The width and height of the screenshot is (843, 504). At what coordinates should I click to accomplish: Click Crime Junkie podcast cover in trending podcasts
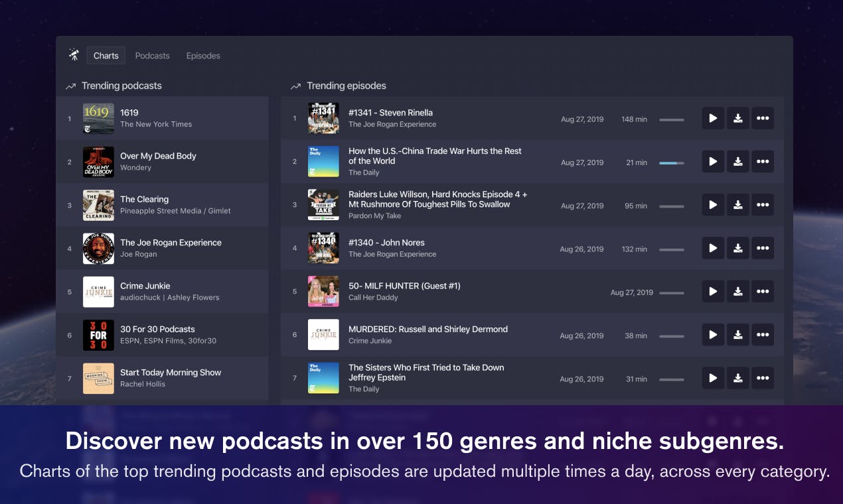coord(98,292)
